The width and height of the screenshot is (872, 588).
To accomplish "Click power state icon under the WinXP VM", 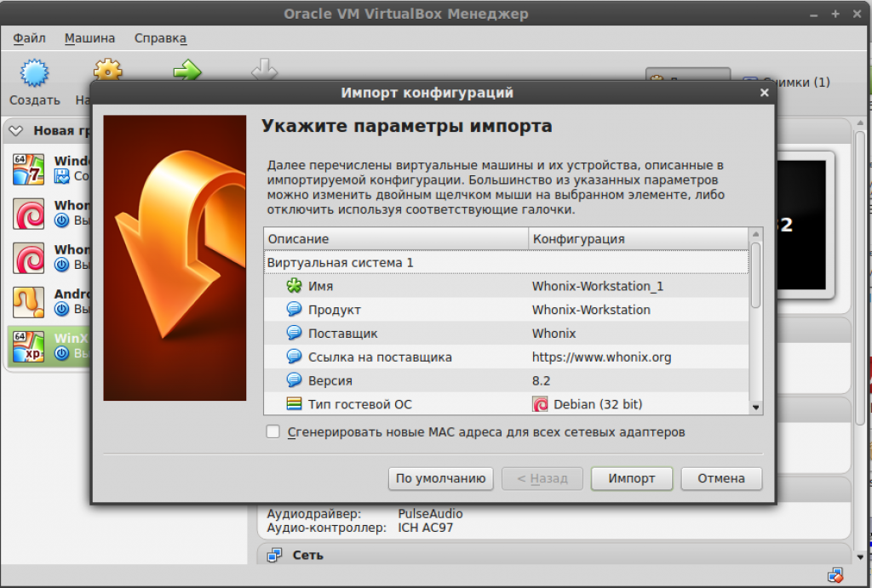I will [x=61, y=353].
